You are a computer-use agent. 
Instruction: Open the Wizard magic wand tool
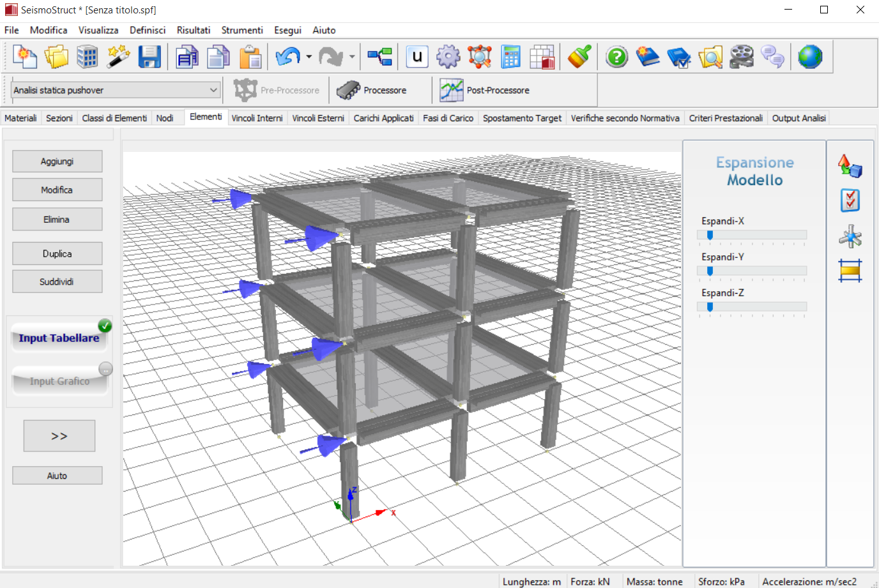118,57
